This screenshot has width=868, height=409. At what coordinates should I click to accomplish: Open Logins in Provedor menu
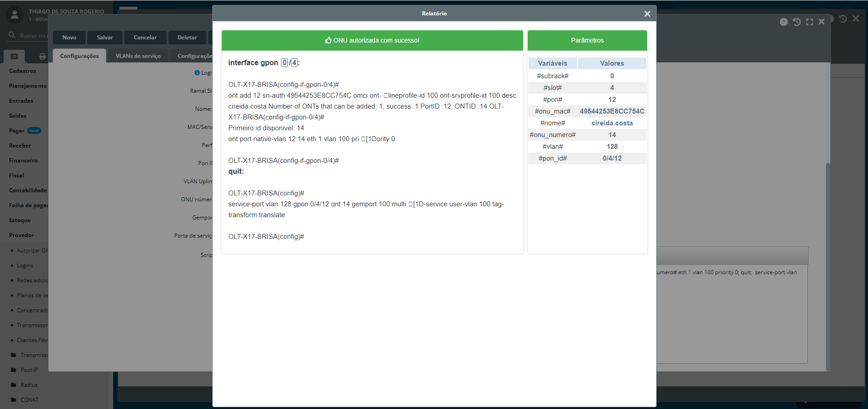tap(25, 266)
